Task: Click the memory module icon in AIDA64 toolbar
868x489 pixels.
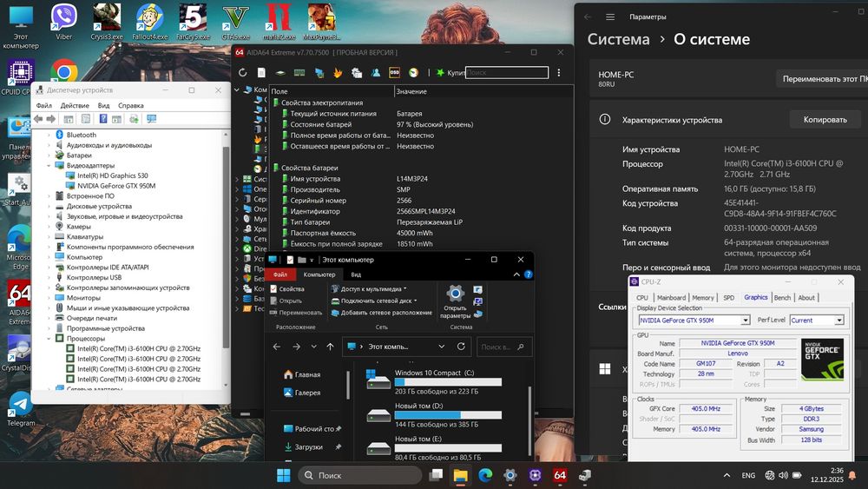Action: pyautogui.click(x=299, y=73)
